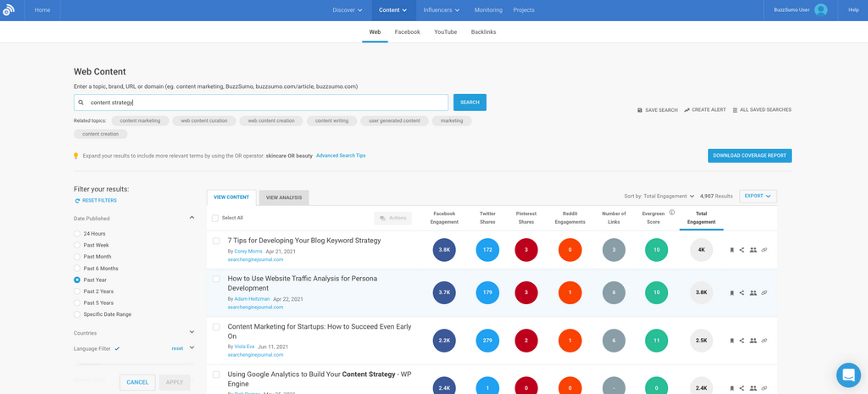This screenshot has width=868, height=394.
Task: View sharers of Using Google Analytics article
Action: point(753,388)
